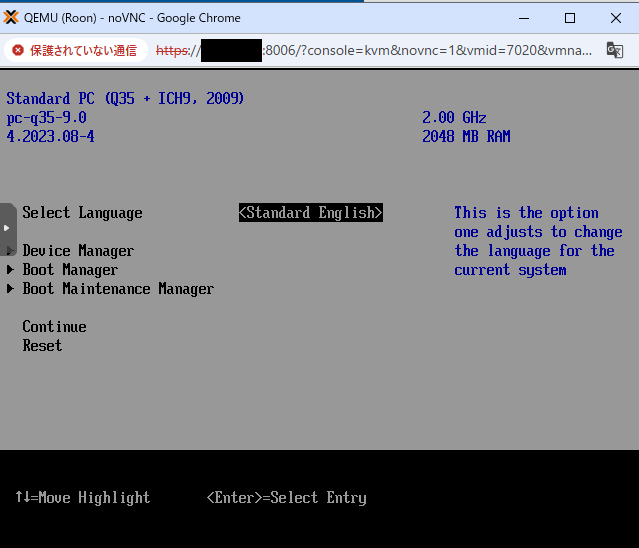Click the arrow beside Boot Maintenance Manager
This screenshot has height=548, width=639.
pos(10,288)
